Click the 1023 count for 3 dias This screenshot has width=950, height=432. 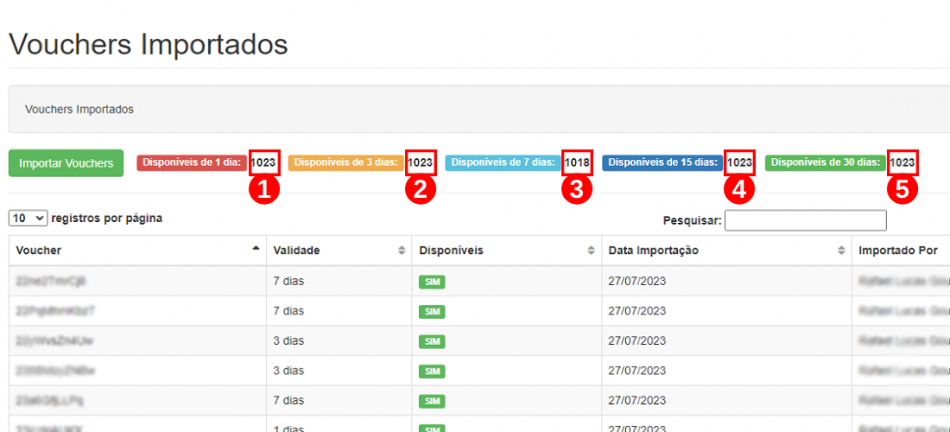point(420,162)
